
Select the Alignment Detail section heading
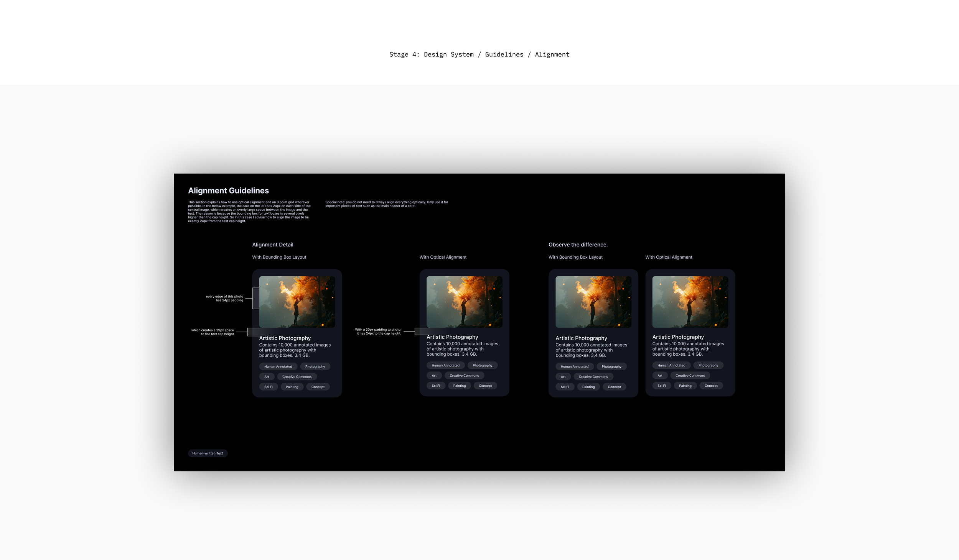272,245
